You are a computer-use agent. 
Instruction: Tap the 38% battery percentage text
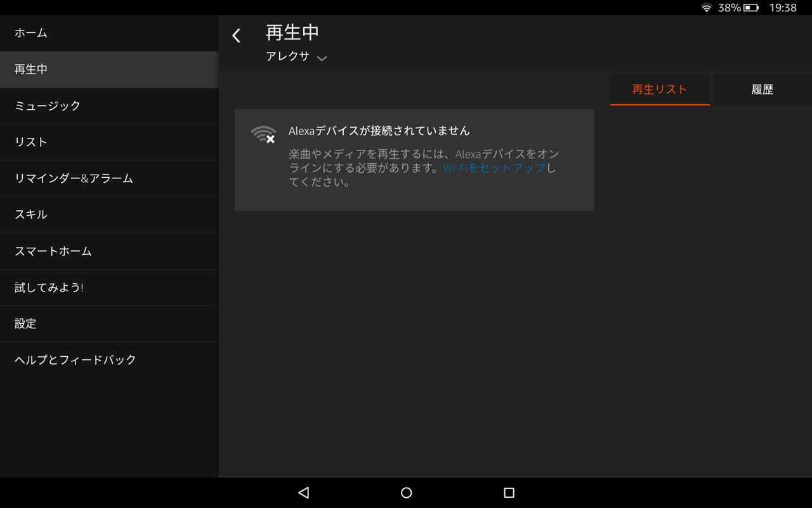click(730, 8)
